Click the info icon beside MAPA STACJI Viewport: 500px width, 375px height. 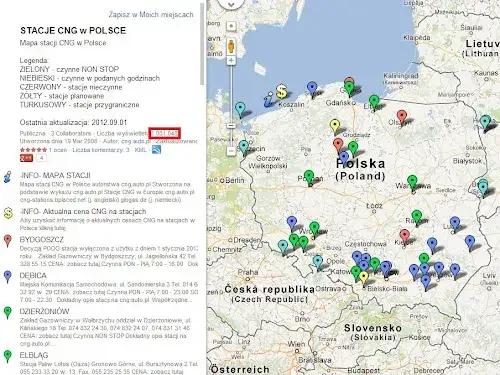tap(8, 177)
